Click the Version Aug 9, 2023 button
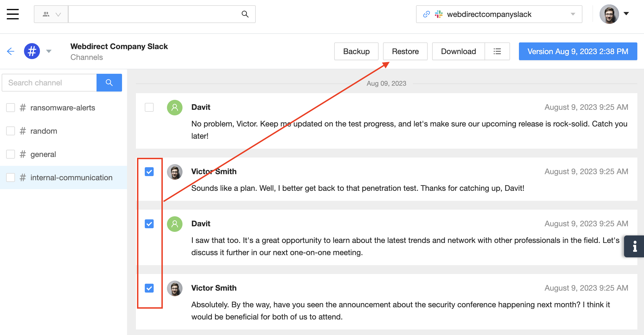The width and height of the screenshot is (644, 335). (578, 51)
